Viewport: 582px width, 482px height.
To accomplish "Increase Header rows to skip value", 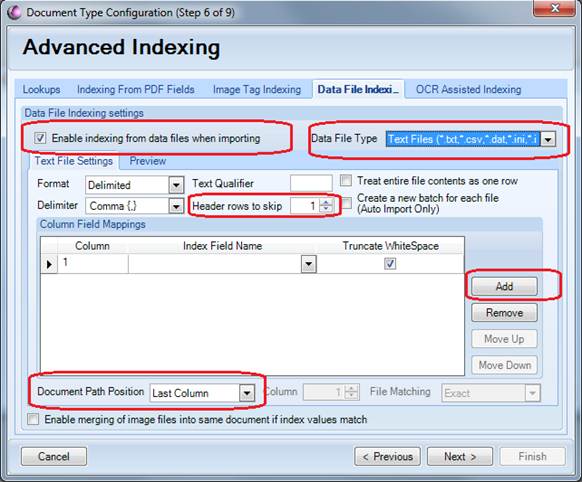I will point(326,202).
